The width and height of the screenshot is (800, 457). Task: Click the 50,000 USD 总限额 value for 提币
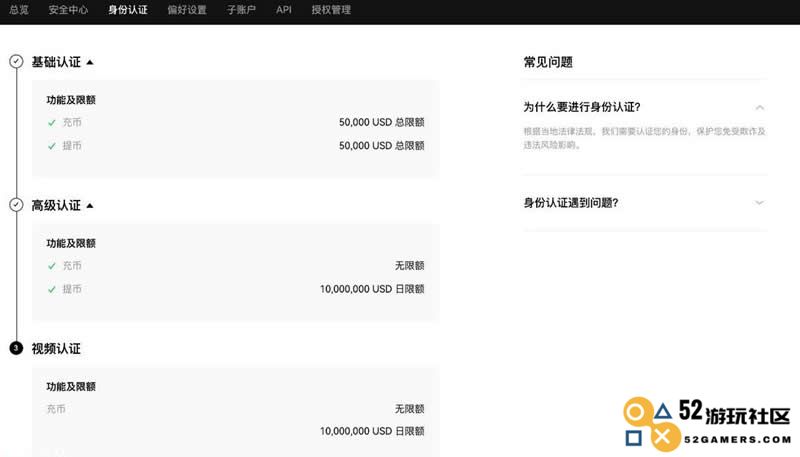click(382, 146)
